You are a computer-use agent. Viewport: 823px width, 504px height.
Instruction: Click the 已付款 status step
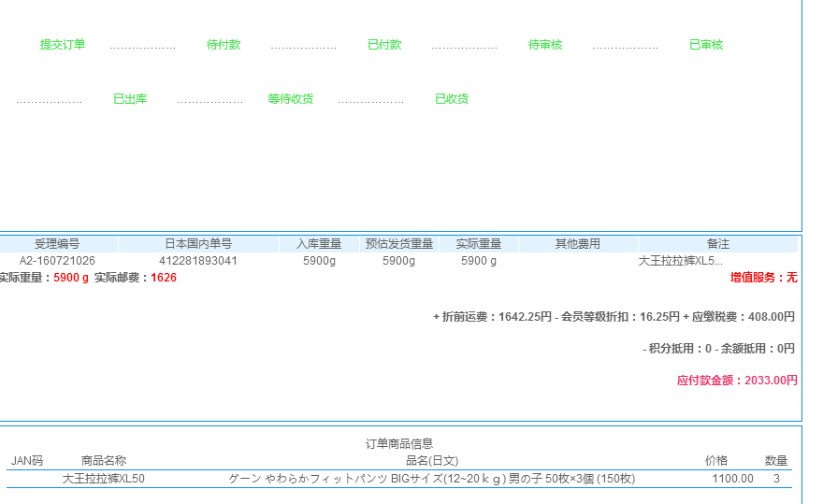coord(384,45)
